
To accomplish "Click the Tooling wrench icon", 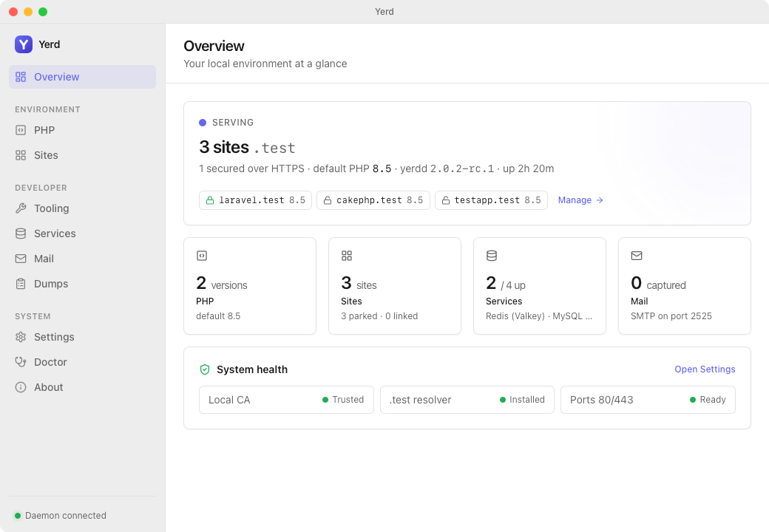I will tap(21, 208).
